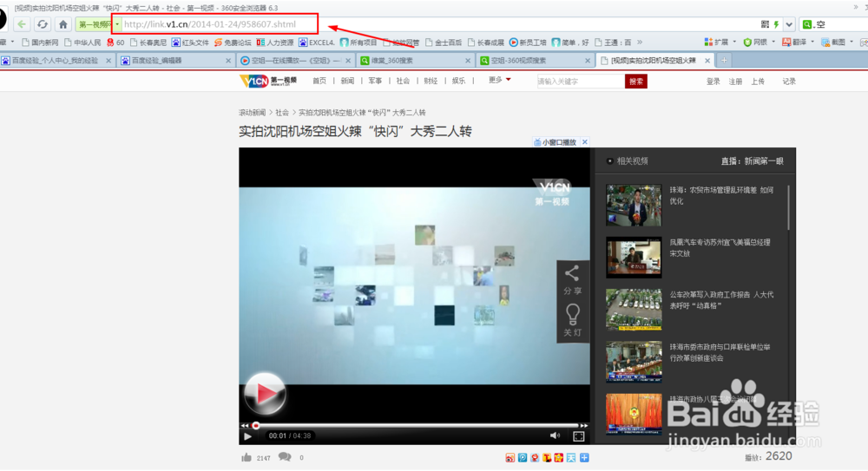This screenshot has width=868, height=471.
Task: Close the 小窗口播放 popup label
Action: 584,142
